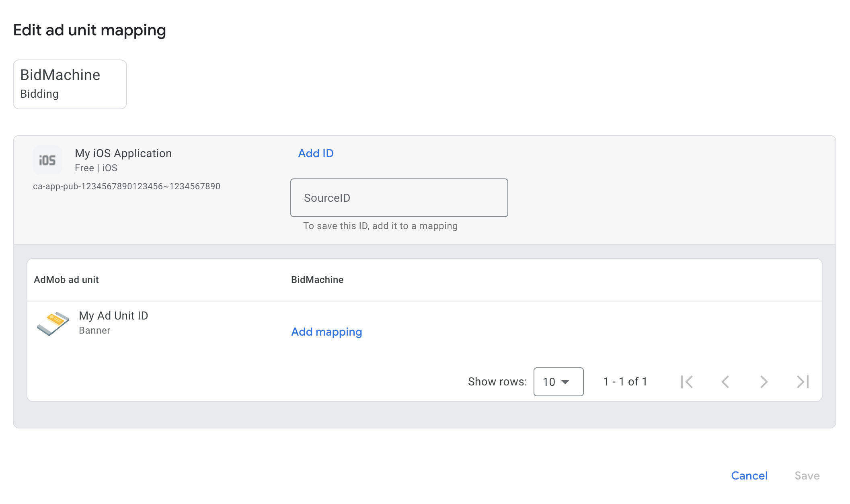This screenshot has height=504, width=850.
Task: Open the Show rows dropdown
Action: [x=558, y=382]
